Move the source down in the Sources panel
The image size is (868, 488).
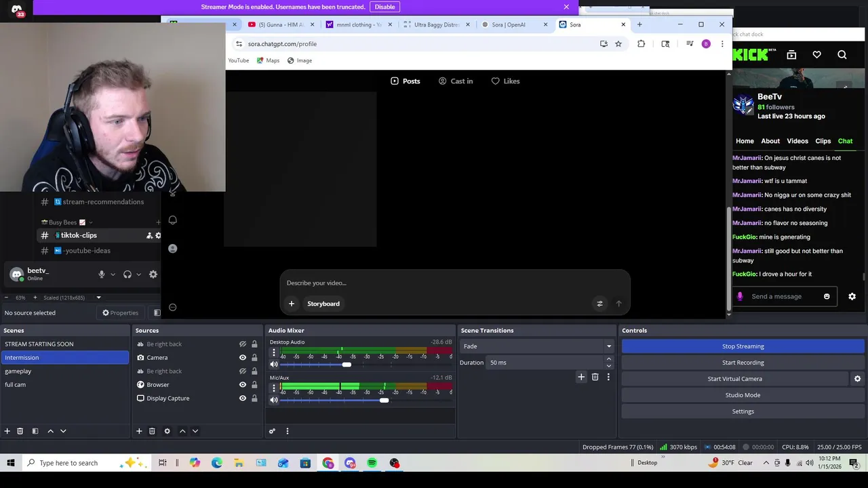coord(195,431)
